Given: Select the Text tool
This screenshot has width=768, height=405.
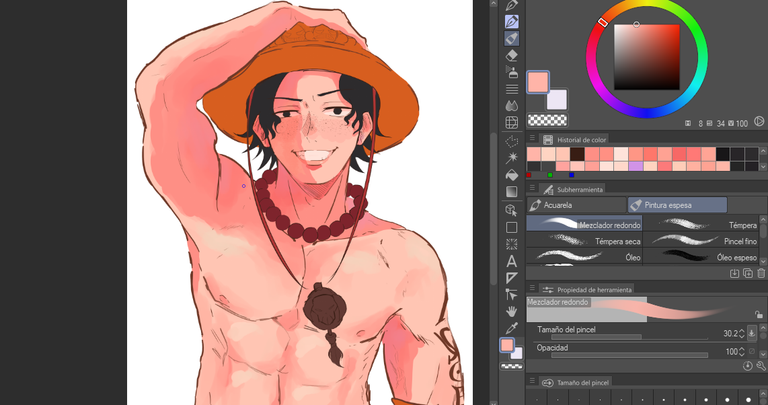Looking at the screenshot, I should 512,261.
